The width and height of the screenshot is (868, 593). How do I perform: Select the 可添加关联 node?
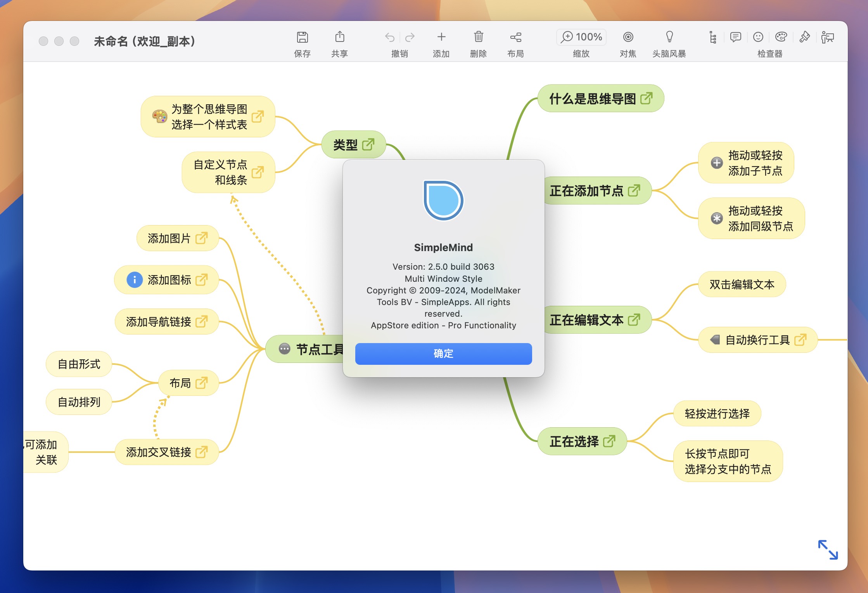(45, 452)
